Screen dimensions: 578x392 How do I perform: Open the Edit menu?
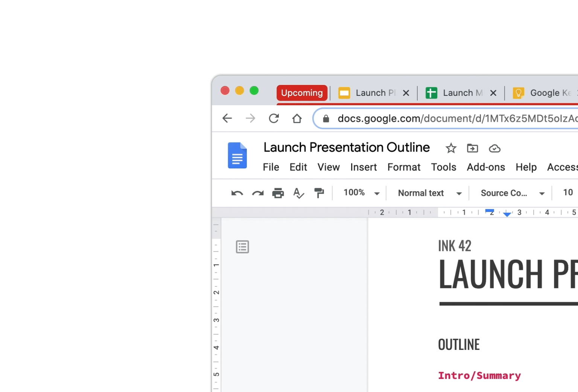298,167
